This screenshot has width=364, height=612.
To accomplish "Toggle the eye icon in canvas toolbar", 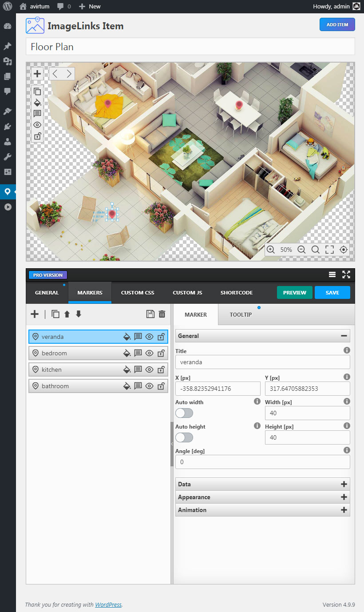I will pyautogui.click(x=37, y=125).
